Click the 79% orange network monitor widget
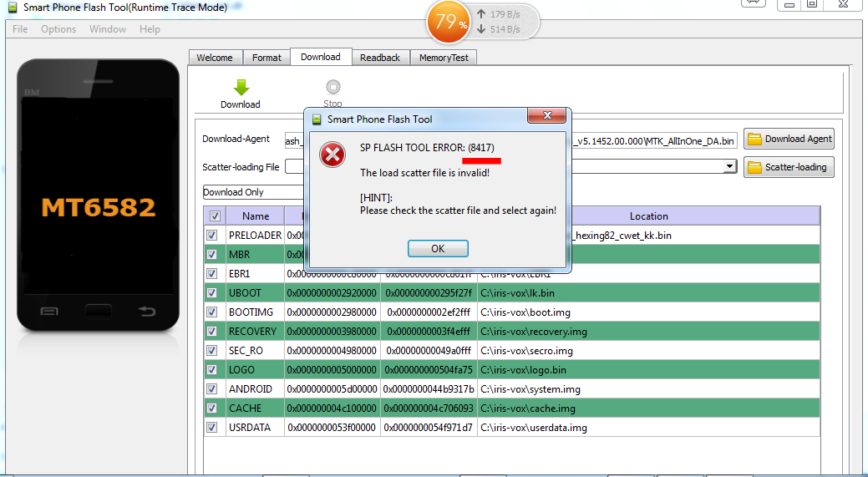 tap(447, 22)
